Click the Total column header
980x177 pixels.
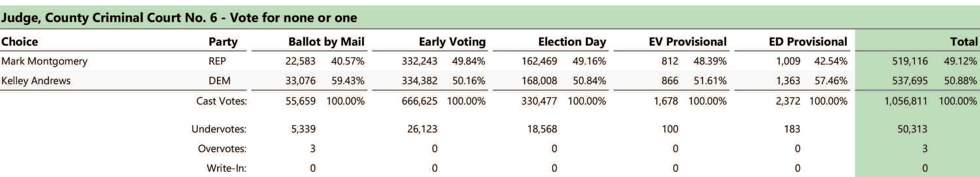coord(963,42)
